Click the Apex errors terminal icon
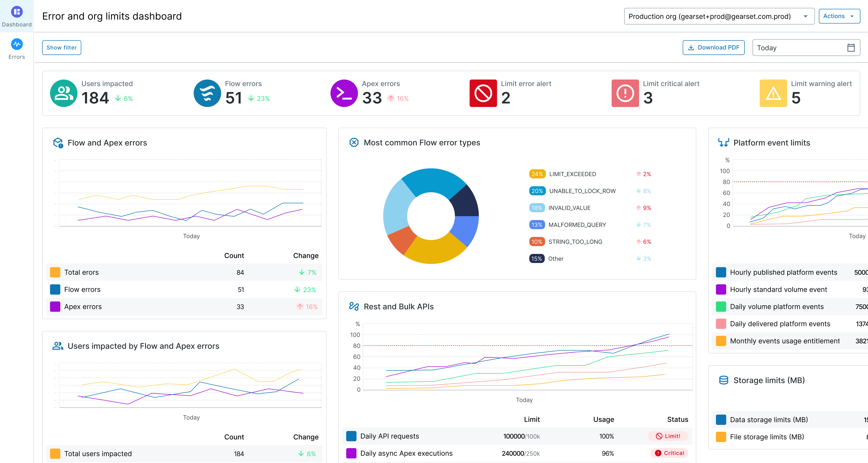The width and height of the screenshot is (868, 463). [344, 93]
